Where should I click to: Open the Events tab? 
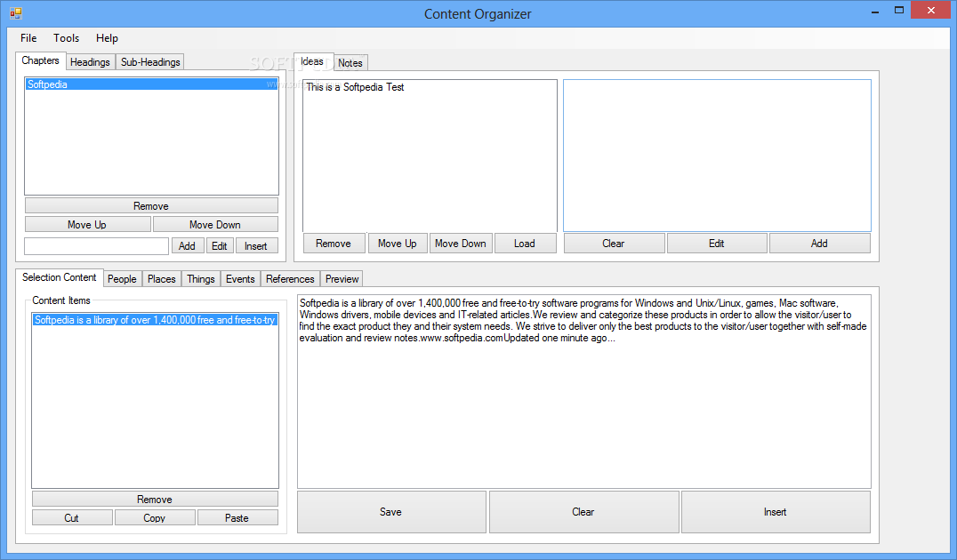click(x=240, y=279)
